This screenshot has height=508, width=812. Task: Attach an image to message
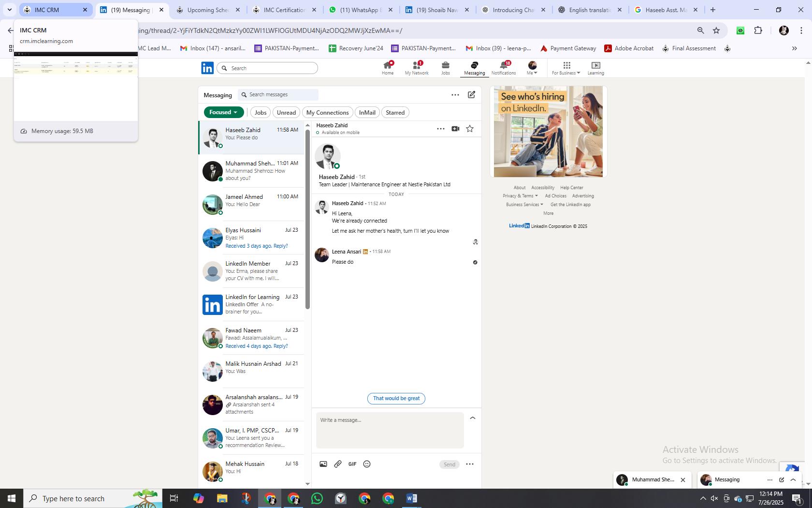coord(323,464)
